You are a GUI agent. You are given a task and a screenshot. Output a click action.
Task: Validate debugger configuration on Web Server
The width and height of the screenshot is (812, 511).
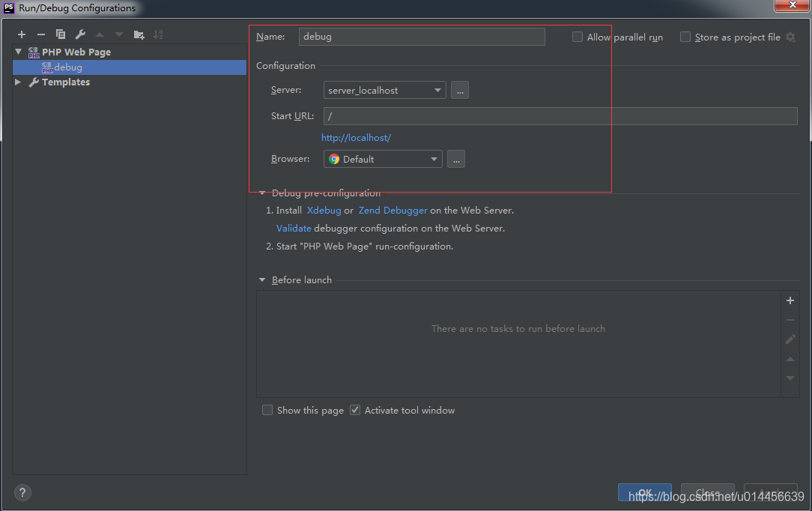click(293, 228)
